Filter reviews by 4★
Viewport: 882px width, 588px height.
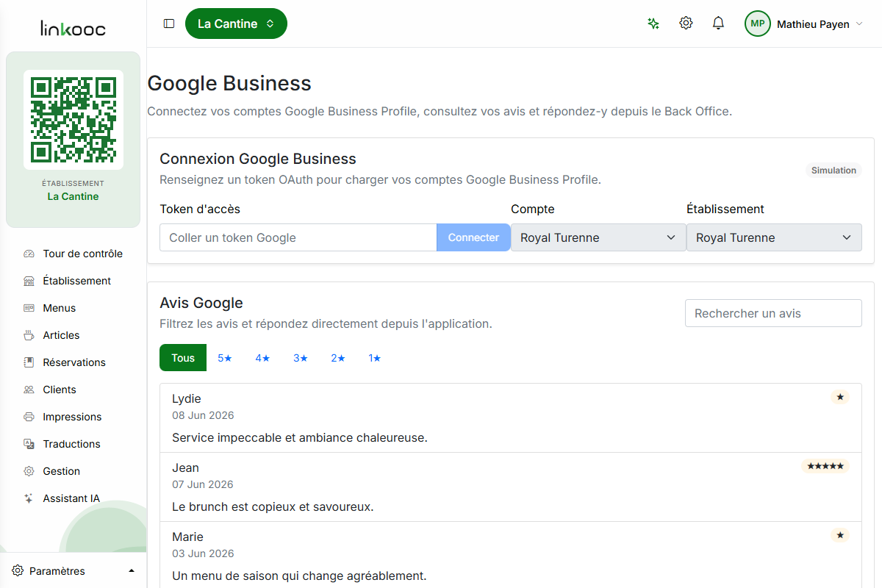pyautogui.click(x=263, y=358)
